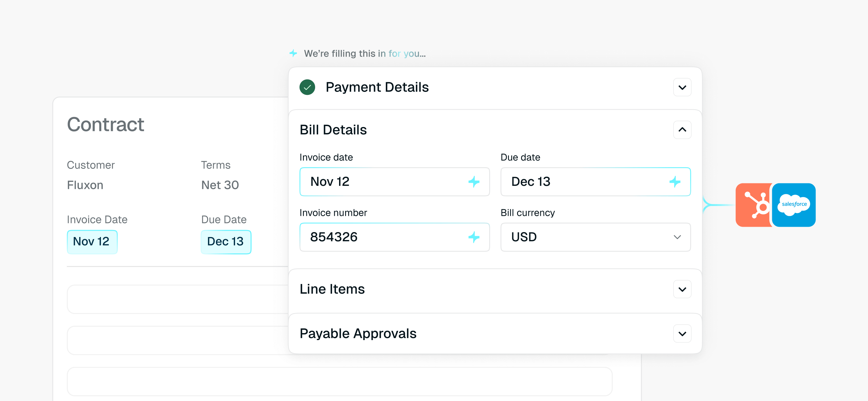This screenshot has height=401, width=868.
Task: Click the Line Items header title
Action: coord(332,289)
